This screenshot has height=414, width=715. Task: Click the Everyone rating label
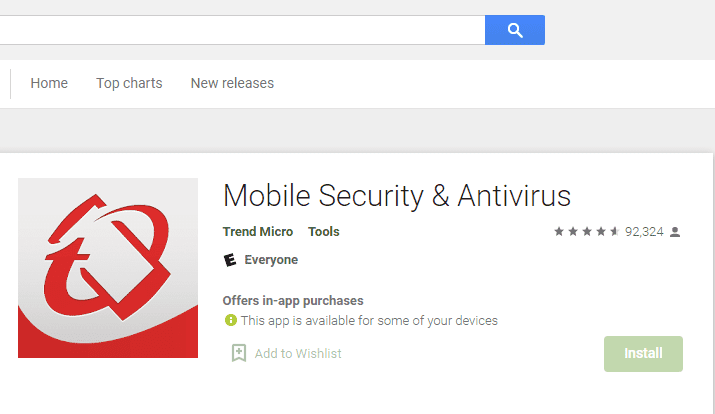tap(271, 260)
